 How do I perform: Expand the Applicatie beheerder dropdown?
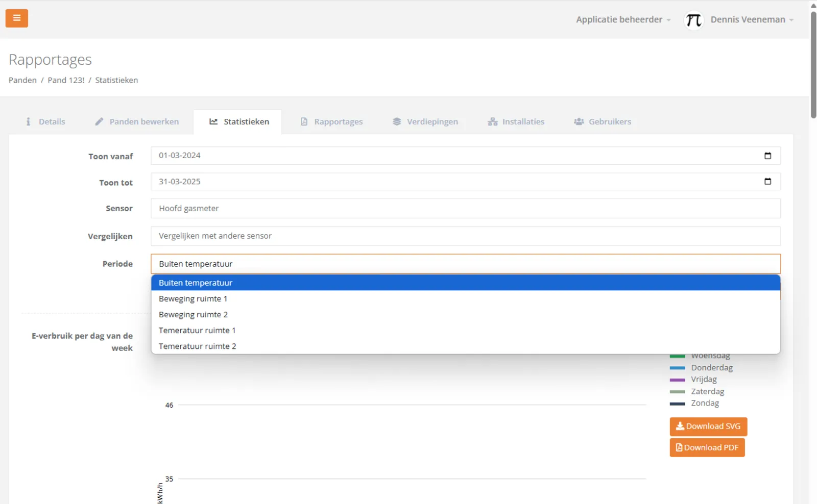(623, 19)
